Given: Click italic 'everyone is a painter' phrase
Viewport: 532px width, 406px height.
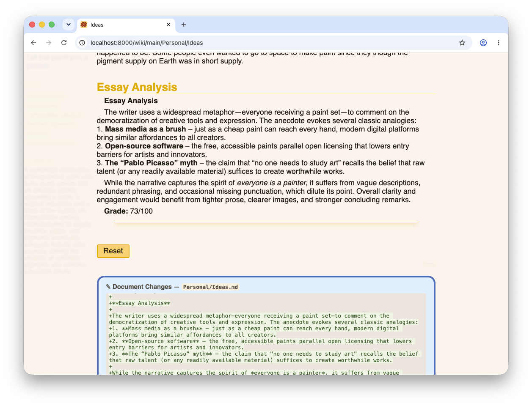Looking at the screenshot, I should point(271,183).
